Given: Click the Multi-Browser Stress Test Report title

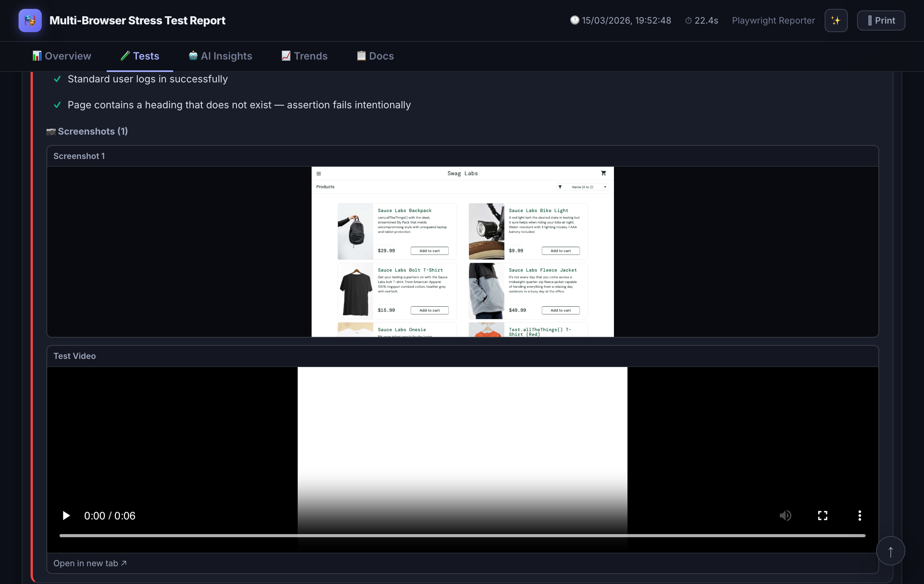Looking at the screenshot, I should point(137,20).
